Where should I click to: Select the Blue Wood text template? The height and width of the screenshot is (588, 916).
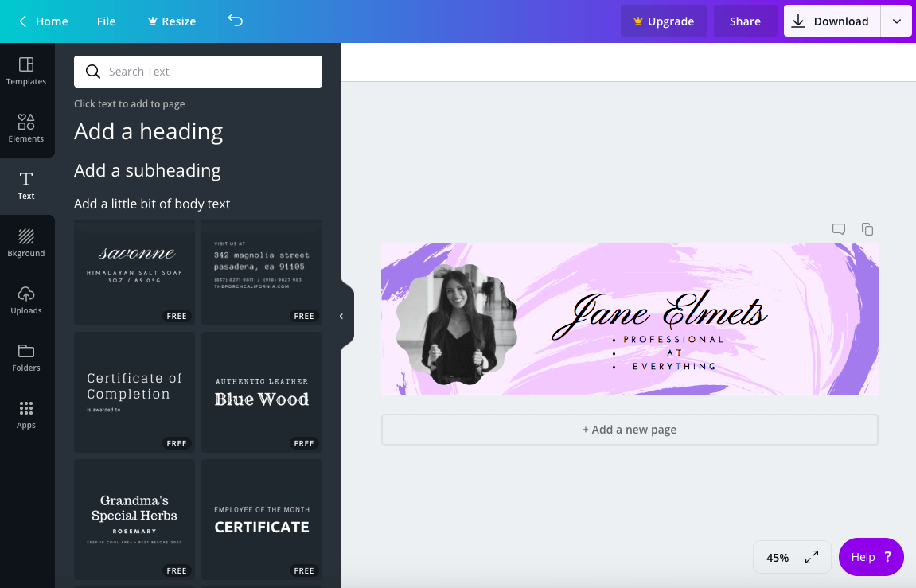[262, 392]
